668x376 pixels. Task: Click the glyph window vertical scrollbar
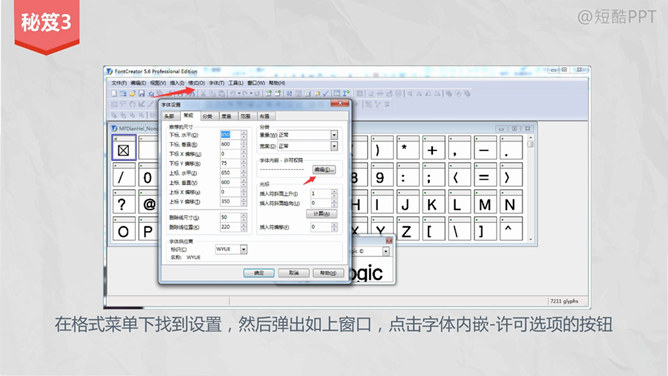pyautogui.click(x=530, y=188)
